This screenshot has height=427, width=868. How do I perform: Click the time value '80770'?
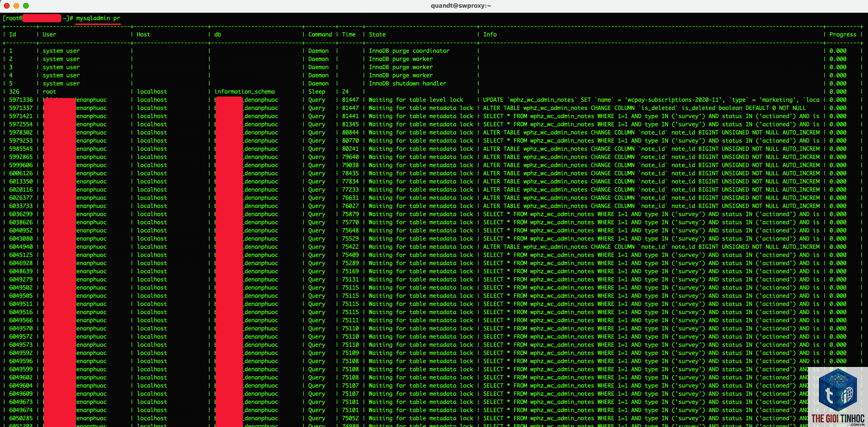pyautogui.click(x=350, y=141)
